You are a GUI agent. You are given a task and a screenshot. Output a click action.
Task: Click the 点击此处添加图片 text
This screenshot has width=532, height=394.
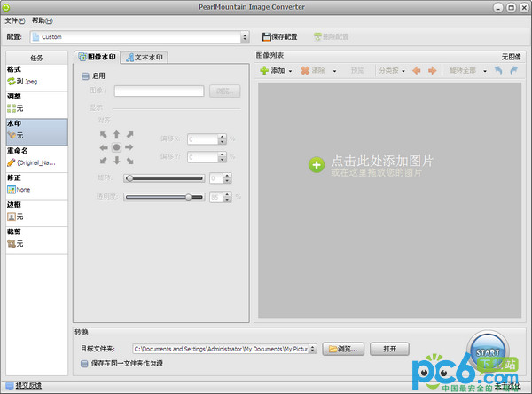pos(382,161)
